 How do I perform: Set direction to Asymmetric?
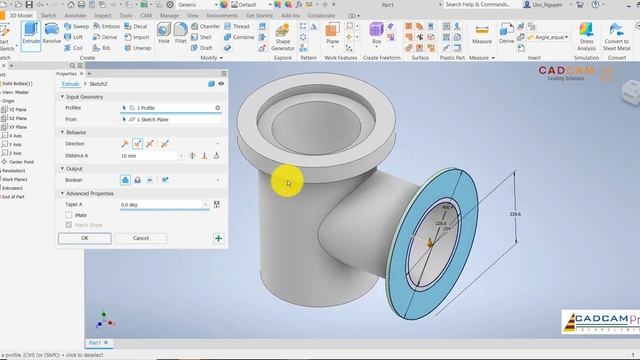click(x=165, y=144)
